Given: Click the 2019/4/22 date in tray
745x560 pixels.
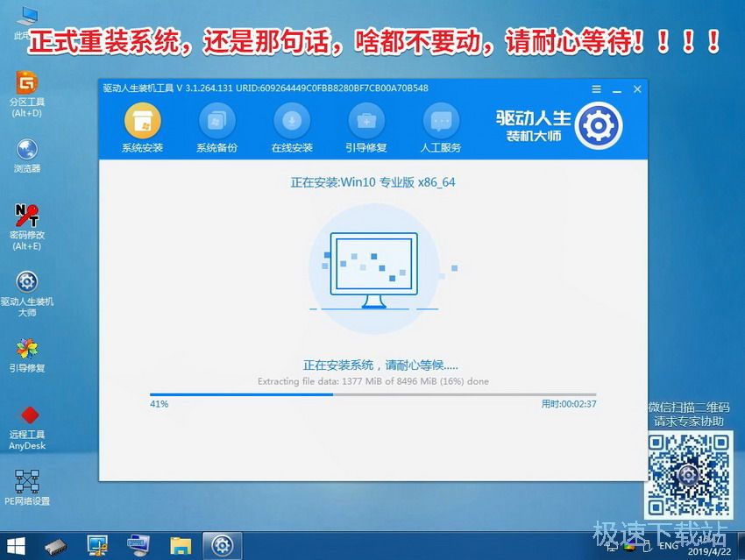Looking at the screenshot, I should pos(709,551).
